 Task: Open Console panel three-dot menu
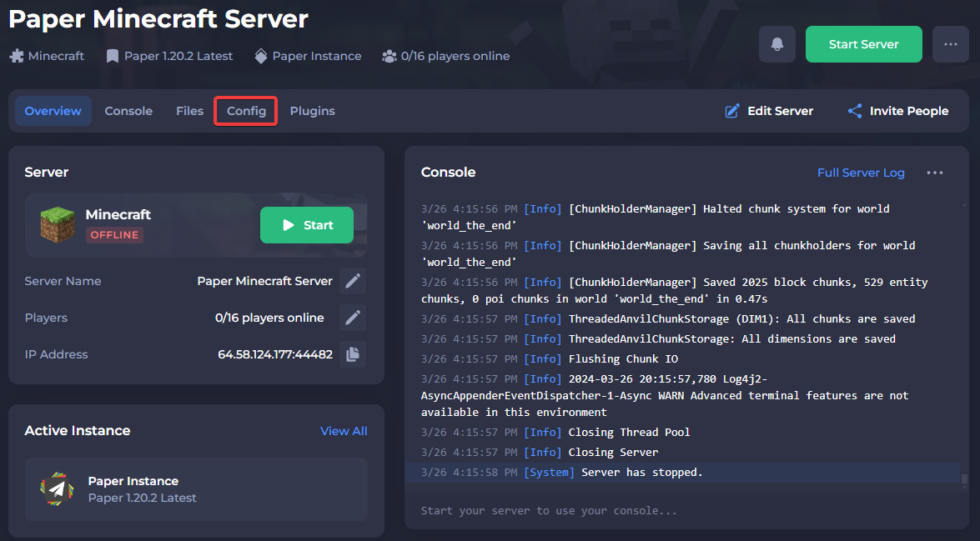click(935, 173)
